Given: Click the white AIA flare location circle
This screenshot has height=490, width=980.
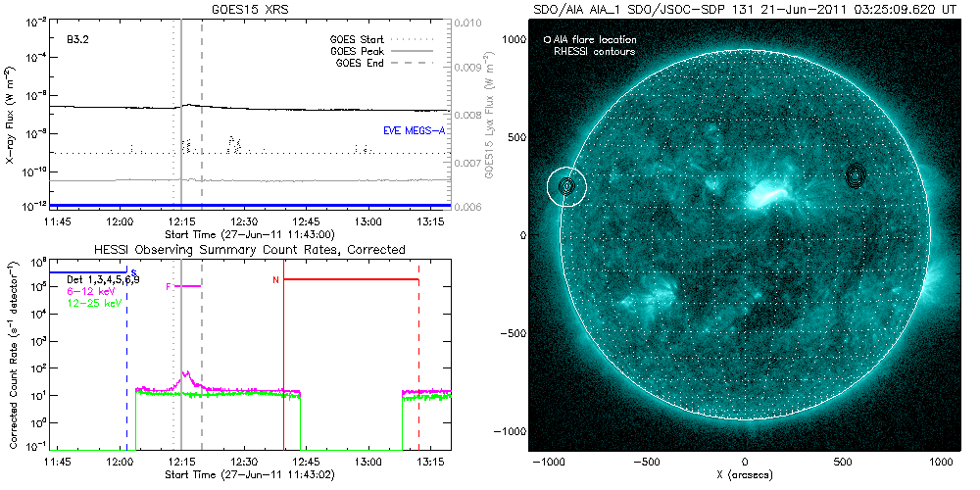Looking at the screenshot, I should (566, 186).
